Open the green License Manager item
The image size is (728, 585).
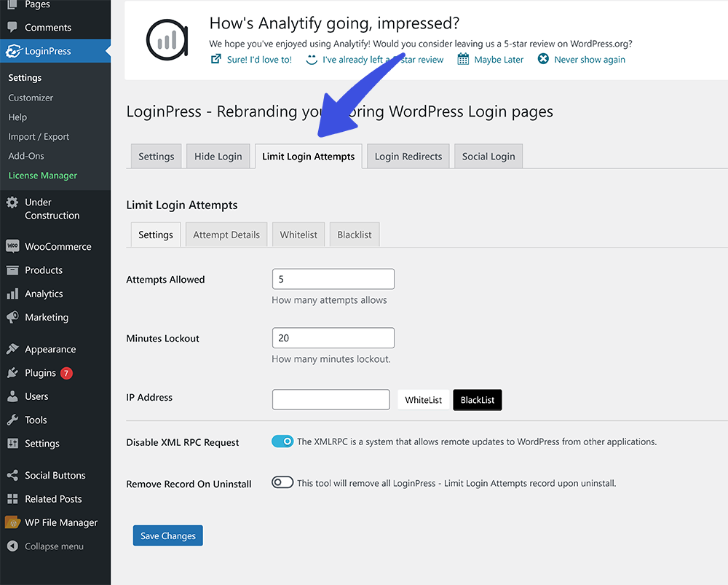[43, 175]
